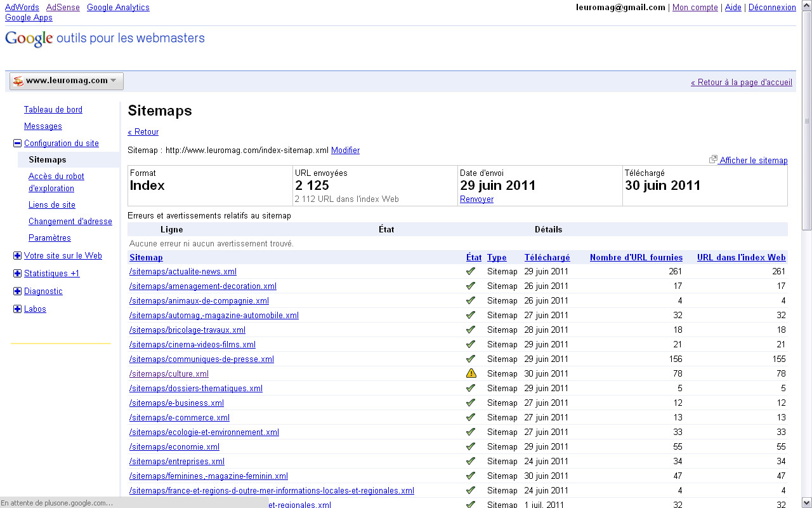
Task: Collapse the Configuration du site section
Action: pyautogui.click(x=17, y=144)
